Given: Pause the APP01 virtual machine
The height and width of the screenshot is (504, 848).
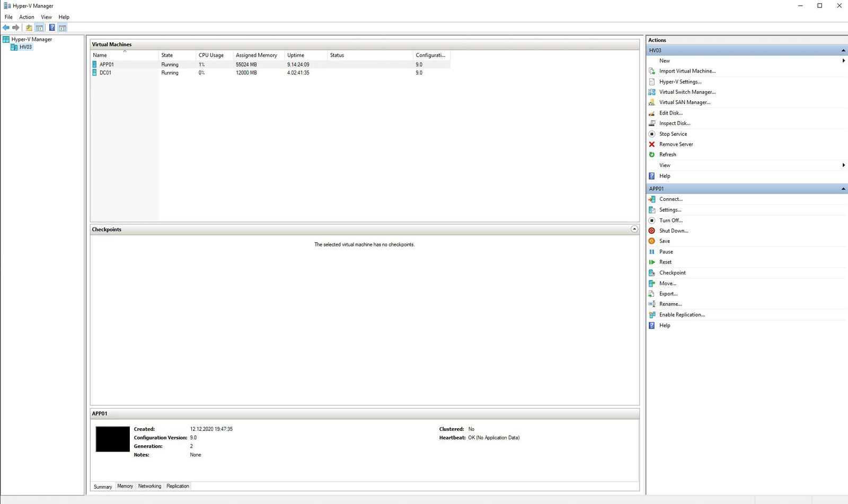Looking at the screenshot, I should click(x=666, y=252).
